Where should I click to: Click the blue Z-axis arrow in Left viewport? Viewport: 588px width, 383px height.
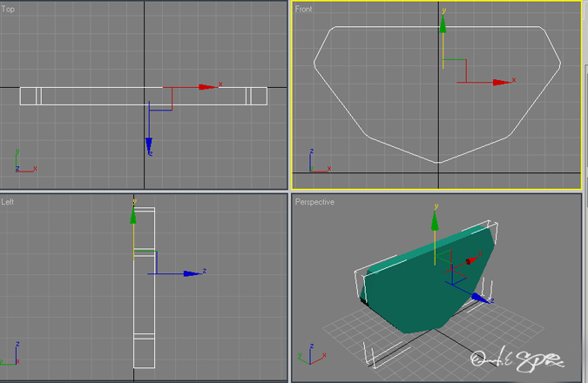[192, 273]
